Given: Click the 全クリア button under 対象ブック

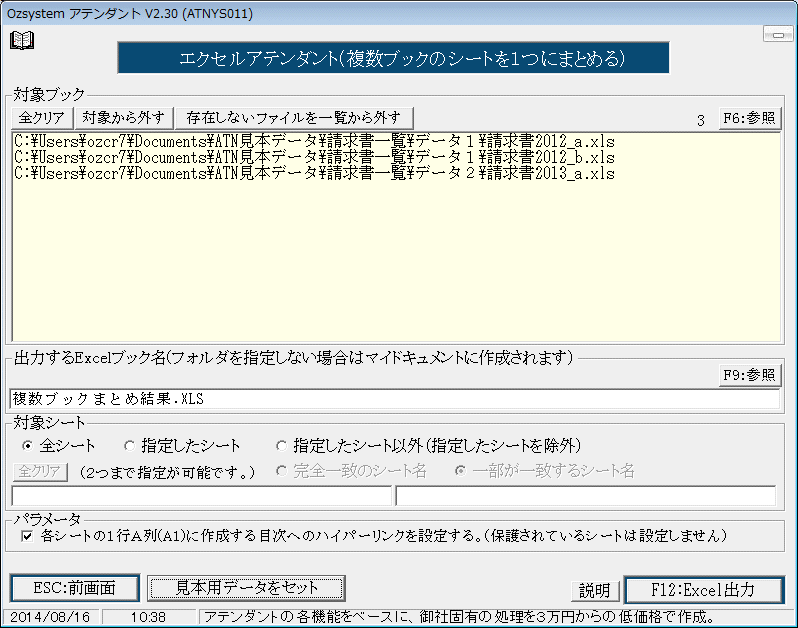Looking at the screenshot, I should 42,118.
